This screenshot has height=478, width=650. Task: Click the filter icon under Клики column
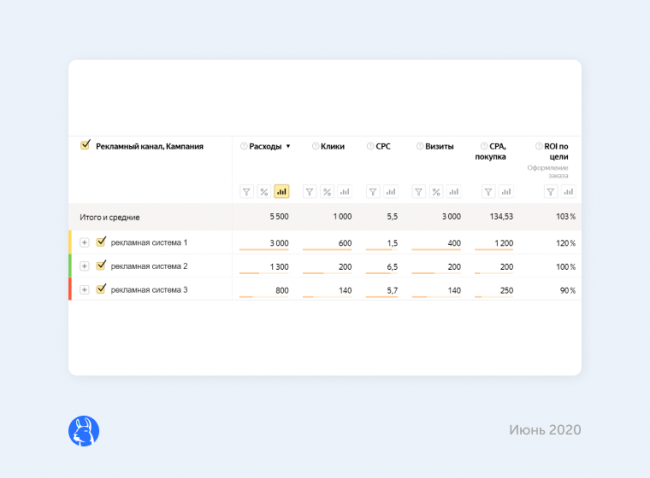(309, 192)
